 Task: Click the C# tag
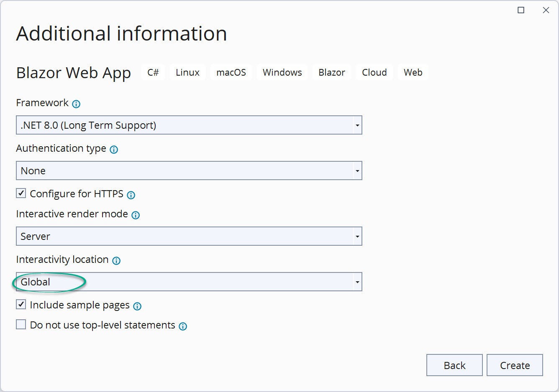153,72
